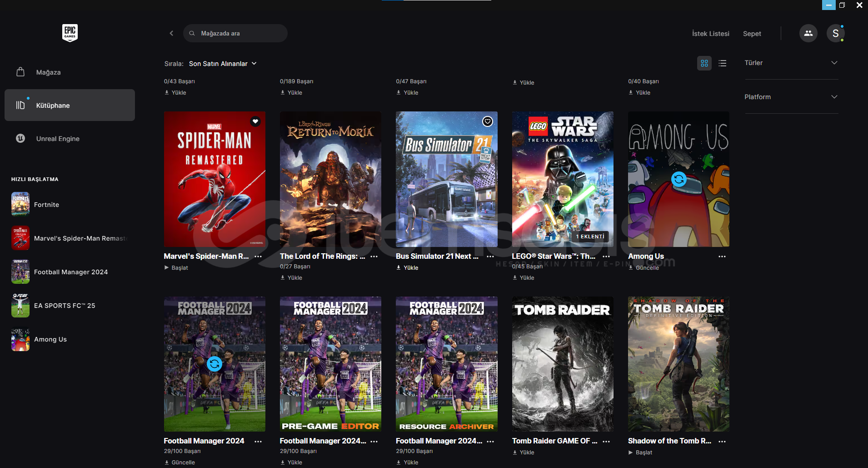The height and width of the screenshot is (468, 868).
Task: Click Yükle under Tomb Raider GAME OF
Action: tap(524, 453)
